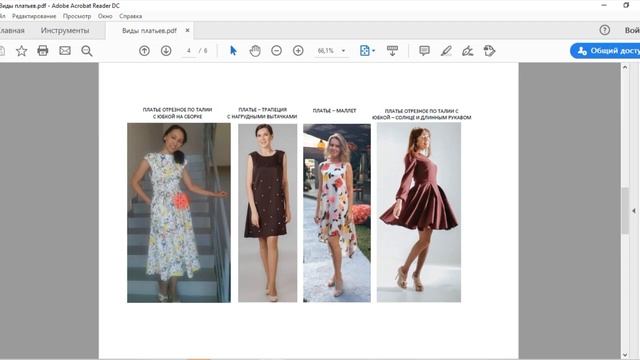The image size is (640, 360).
Task: Add a comment with the speech bubble icon
Action: pyautogui.click(x=424, y=51)
